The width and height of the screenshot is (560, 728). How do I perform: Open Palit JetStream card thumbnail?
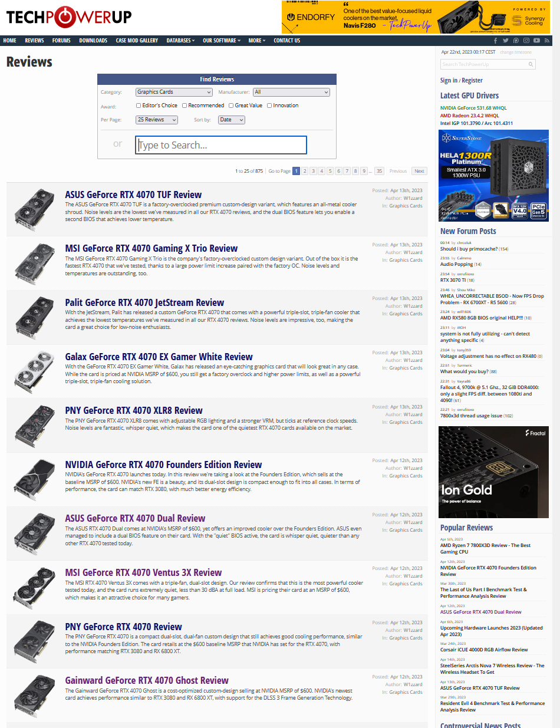tap(34, 317)
